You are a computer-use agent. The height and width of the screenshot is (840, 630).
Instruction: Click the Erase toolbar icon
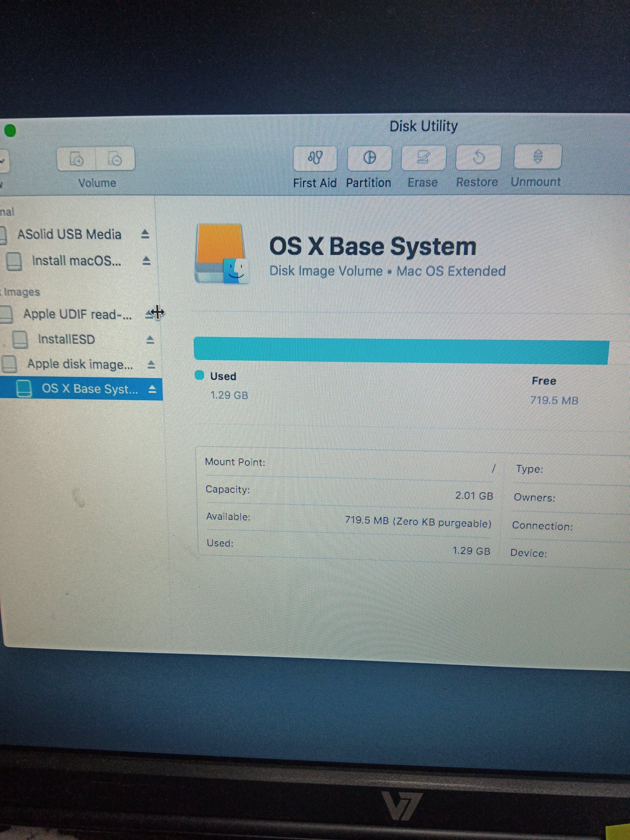[423, 157]
